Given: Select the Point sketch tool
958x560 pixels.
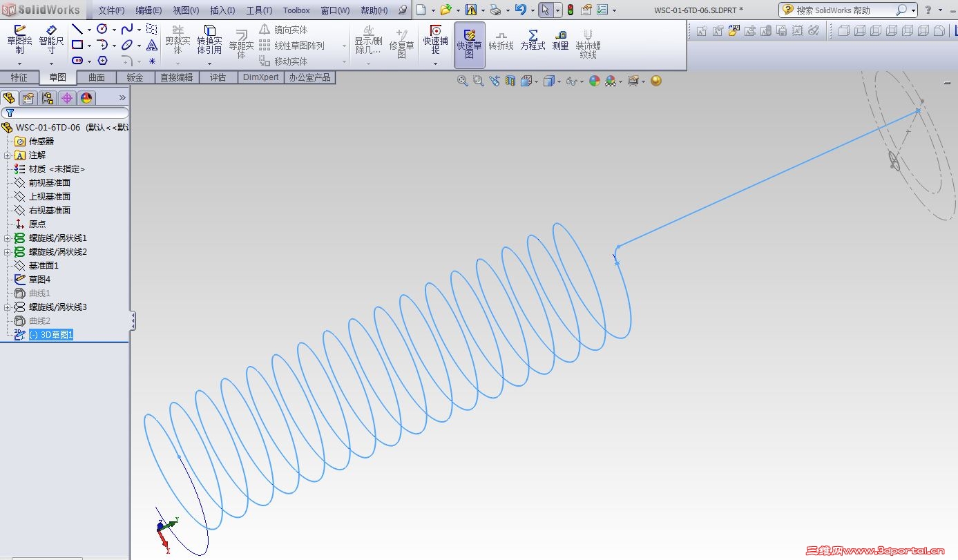Looking at the screenshot, I should [x=152, y=61].
